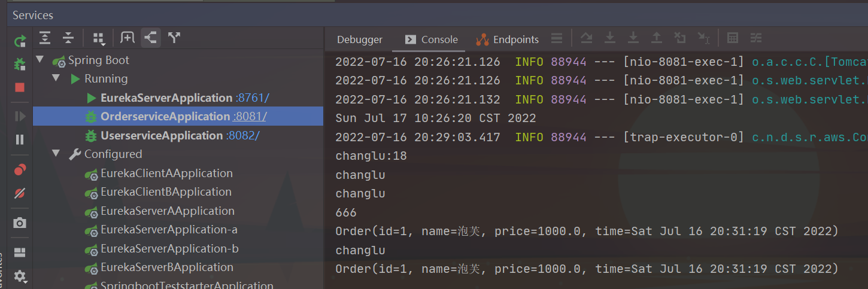868x289 pixels.
Task: Click the trap-executor-0 log line
Action: [601, 137]
